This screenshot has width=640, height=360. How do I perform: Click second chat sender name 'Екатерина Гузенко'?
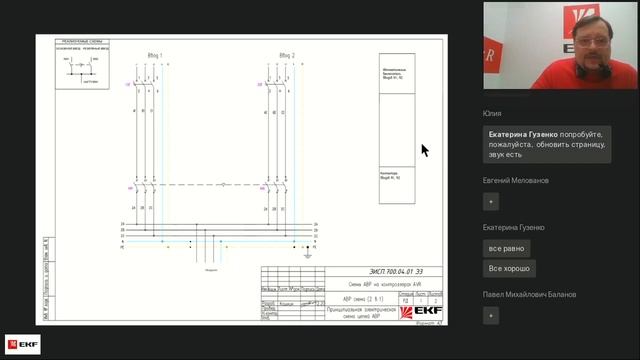click(513, 227)
